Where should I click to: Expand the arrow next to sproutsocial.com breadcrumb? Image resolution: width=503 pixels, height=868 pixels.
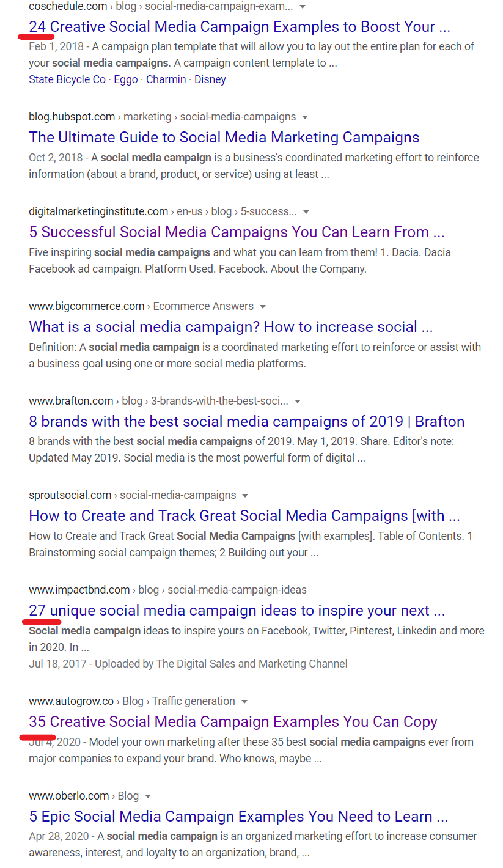coord(244,495)
